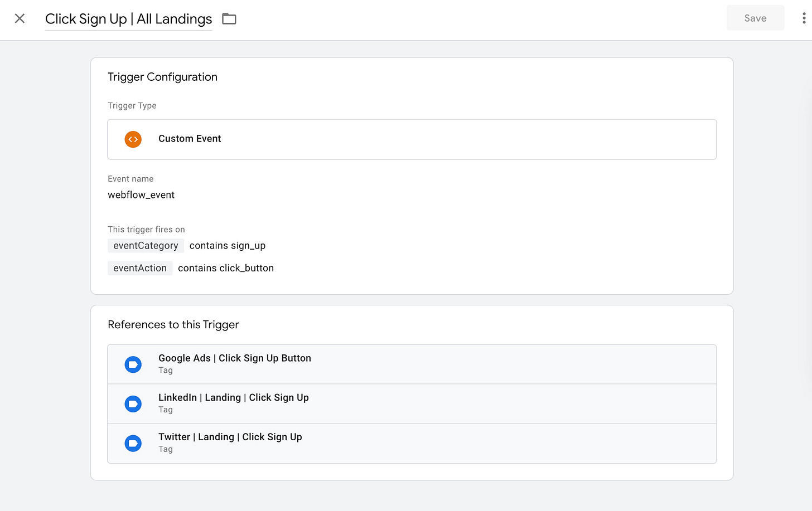This screenshot has width=812, height=511.
Task: Open the three-dot more options menu
Action: [804, 18]
